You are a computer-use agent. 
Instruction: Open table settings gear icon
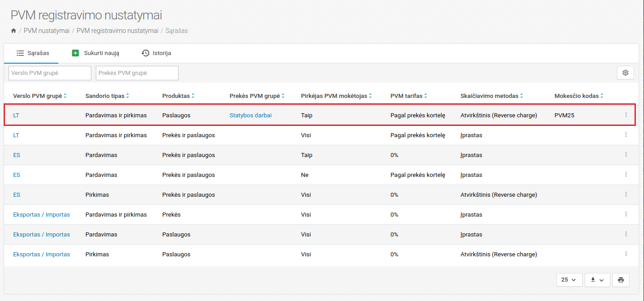(x=625, y=73)
